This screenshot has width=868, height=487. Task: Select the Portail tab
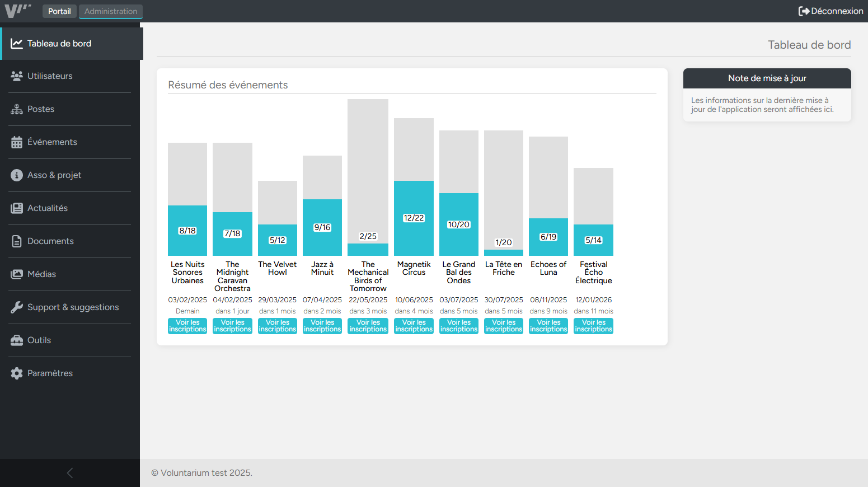[x=59, y=11]
